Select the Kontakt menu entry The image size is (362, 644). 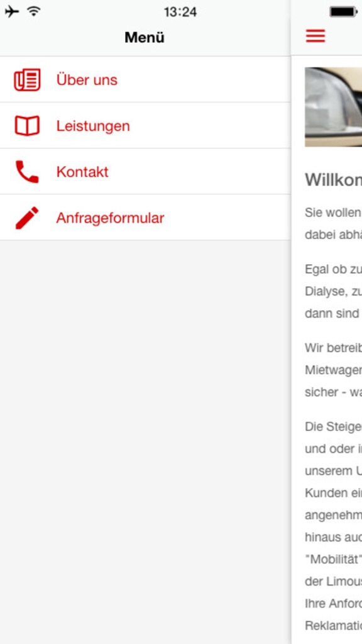tap(145, 172)
